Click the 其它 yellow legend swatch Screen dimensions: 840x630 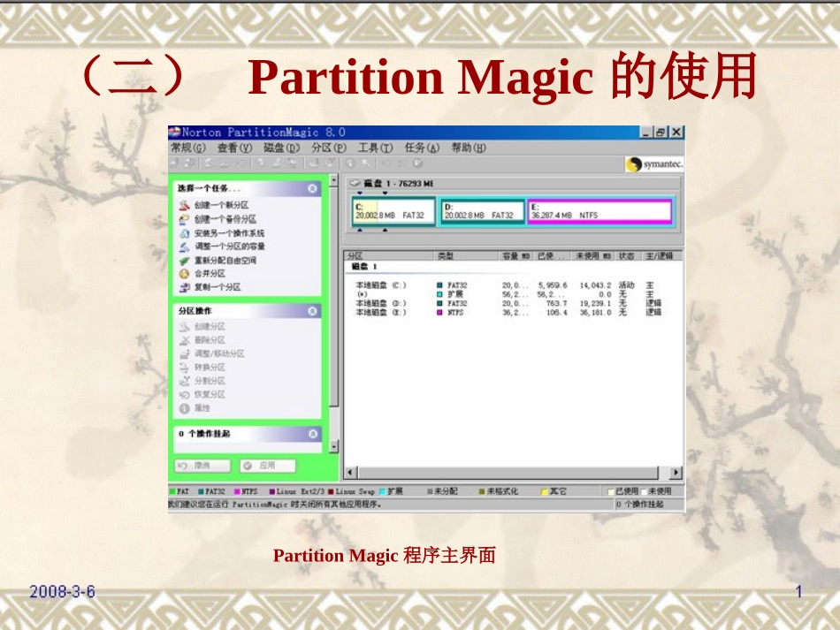click(544, 491)
